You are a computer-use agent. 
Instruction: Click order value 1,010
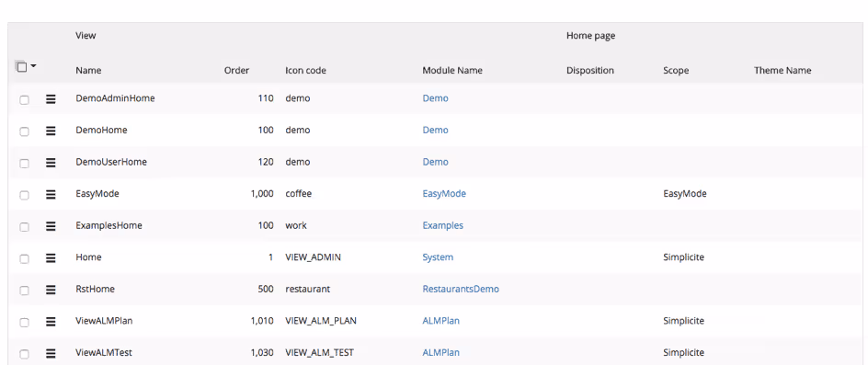(262, 321)
